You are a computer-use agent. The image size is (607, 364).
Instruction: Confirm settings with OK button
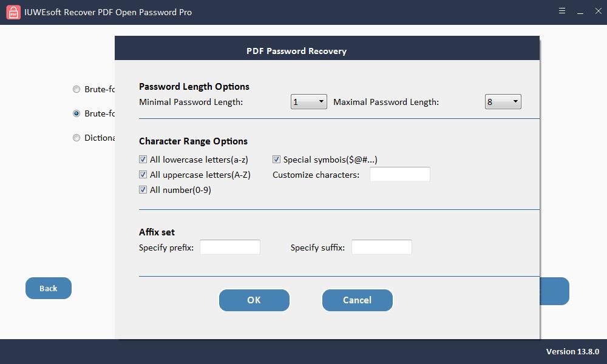click(x=254, y=300)
